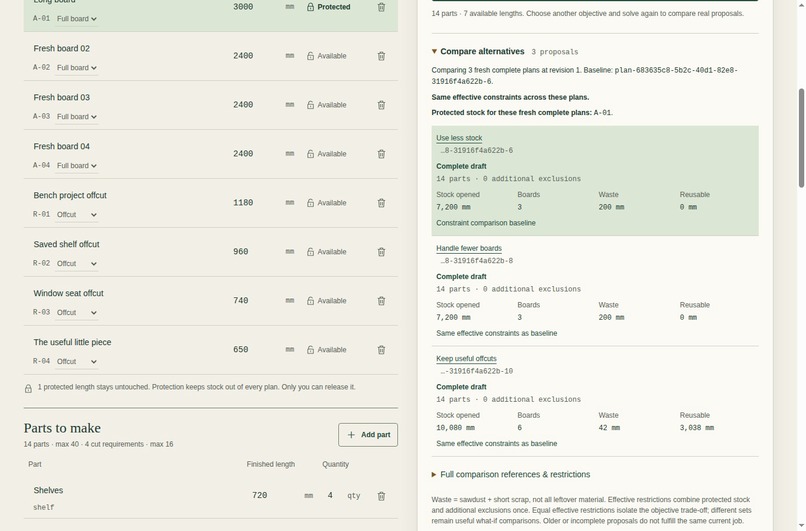Open Offcut type dropdown for R-01
This screenshot has width=806, height=531.
click(x=77, y=215)
